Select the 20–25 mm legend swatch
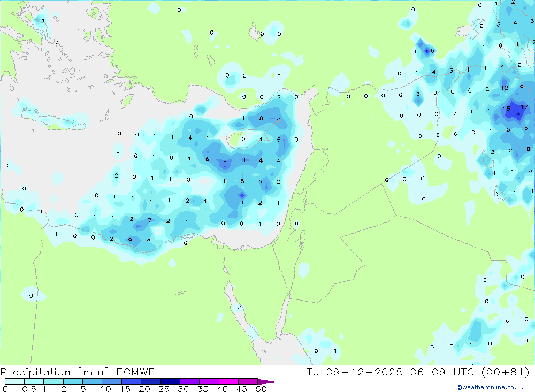Image resolution: width=535 pixels, height=392 pixels. [151, 381]
